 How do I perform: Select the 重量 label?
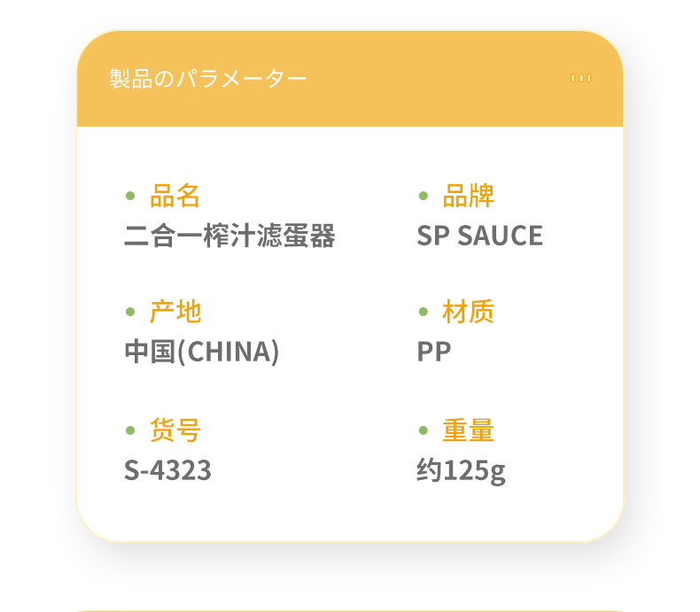click(468, 430)
